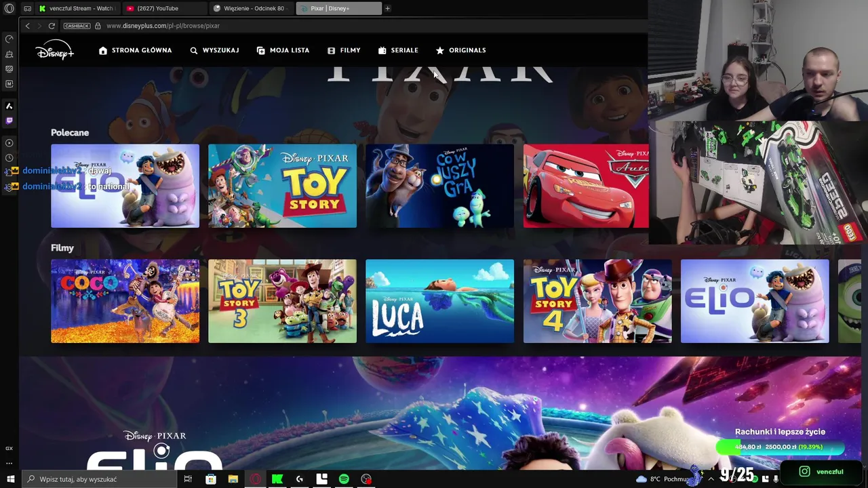Switch to the (2627) YouTube tab

pos(163,9)
